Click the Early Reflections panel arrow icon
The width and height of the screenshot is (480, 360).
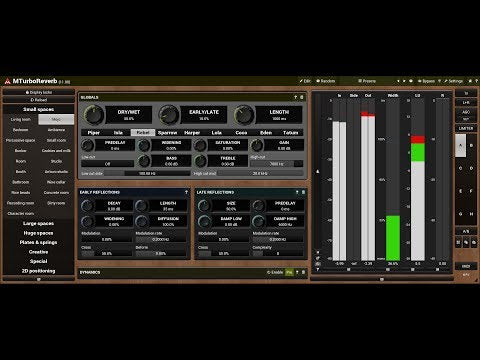click(x=186, y=192)
